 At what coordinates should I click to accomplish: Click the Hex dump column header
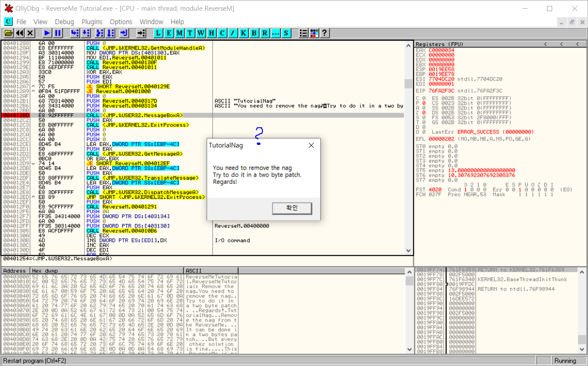pyautogui.click(x=107, y=271)
